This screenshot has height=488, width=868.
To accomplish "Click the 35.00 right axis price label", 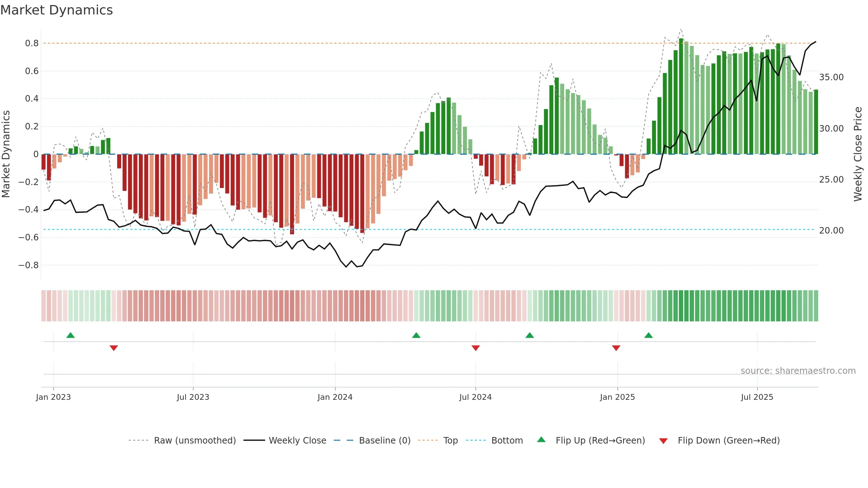I will point(831,77).
